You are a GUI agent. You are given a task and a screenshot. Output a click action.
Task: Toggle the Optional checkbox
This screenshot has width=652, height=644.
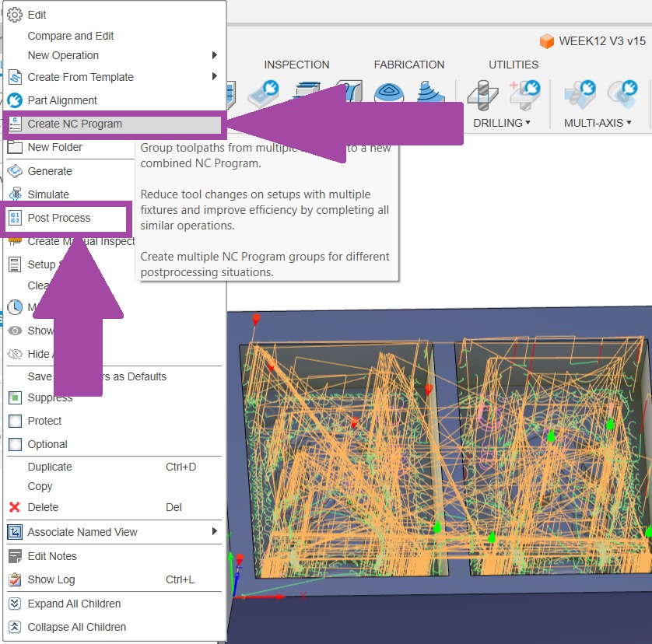[x=15, y=444]
